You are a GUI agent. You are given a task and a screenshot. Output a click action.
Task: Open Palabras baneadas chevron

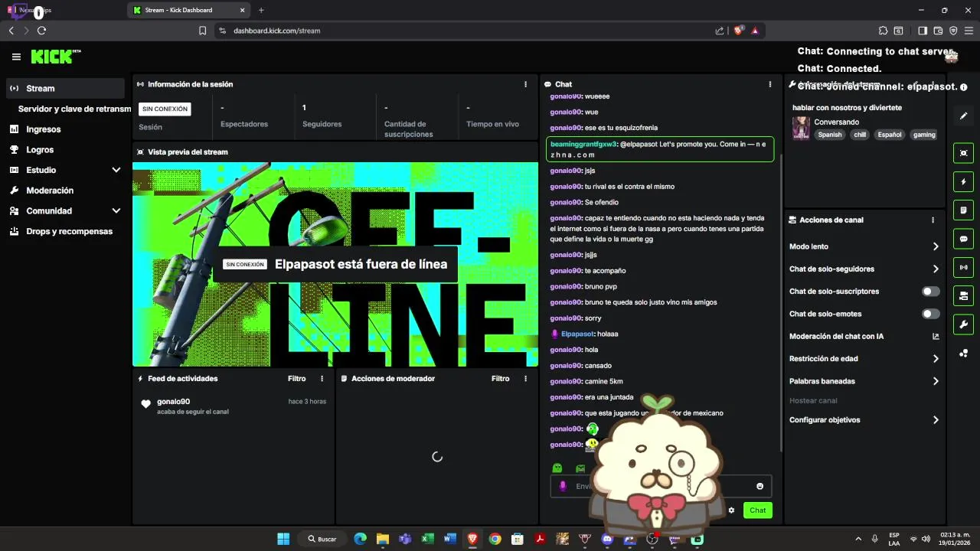936,381
